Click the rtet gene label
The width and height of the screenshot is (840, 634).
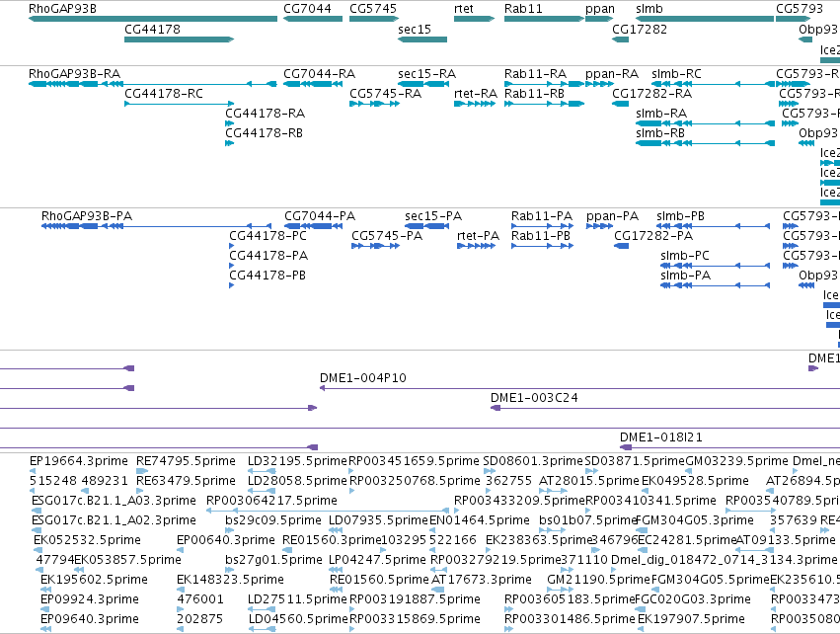(463, 9)
